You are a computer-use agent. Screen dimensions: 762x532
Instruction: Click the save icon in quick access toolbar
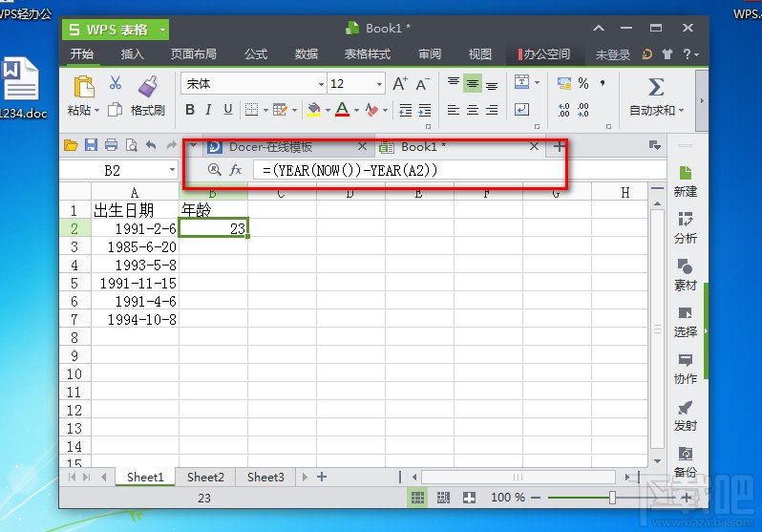pyautogui.click(x=91, y=146)
